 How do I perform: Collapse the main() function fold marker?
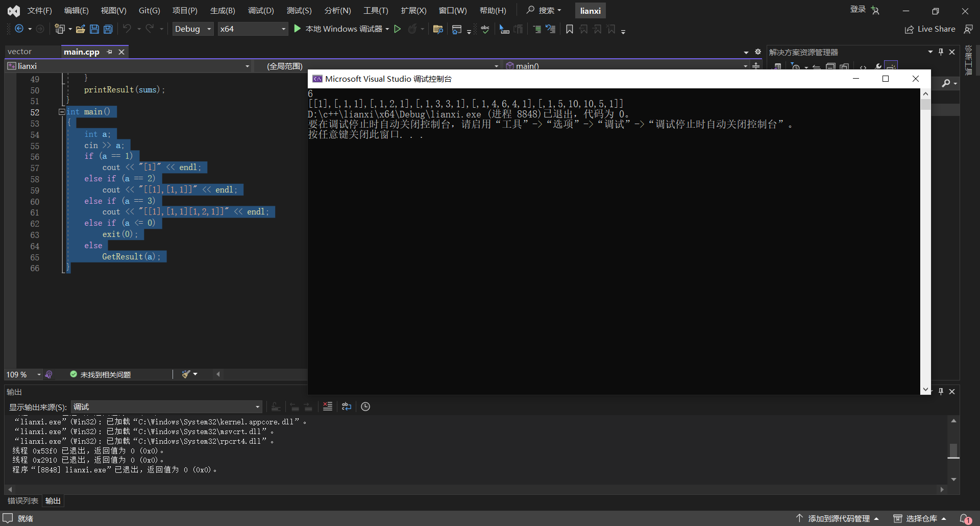(x=62, y=112)
